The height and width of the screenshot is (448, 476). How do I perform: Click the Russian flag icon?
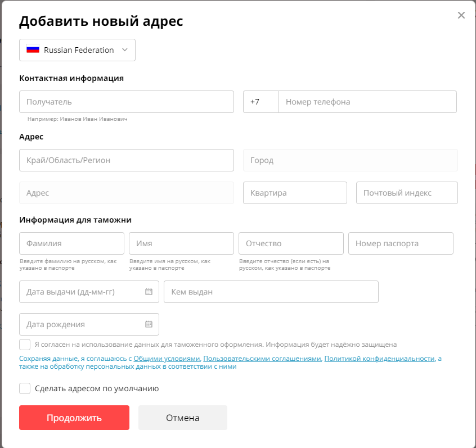(x=33, y=49)
